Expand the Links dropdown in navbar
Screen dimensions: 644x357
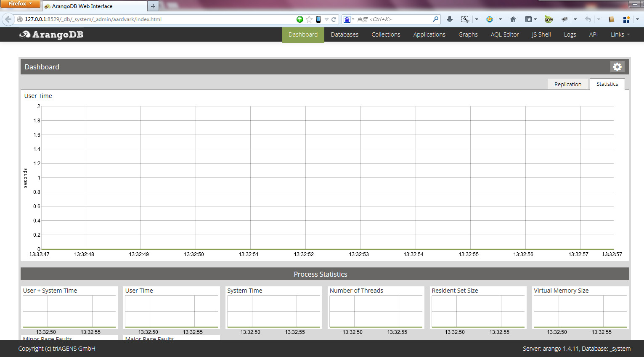[620, 34]
